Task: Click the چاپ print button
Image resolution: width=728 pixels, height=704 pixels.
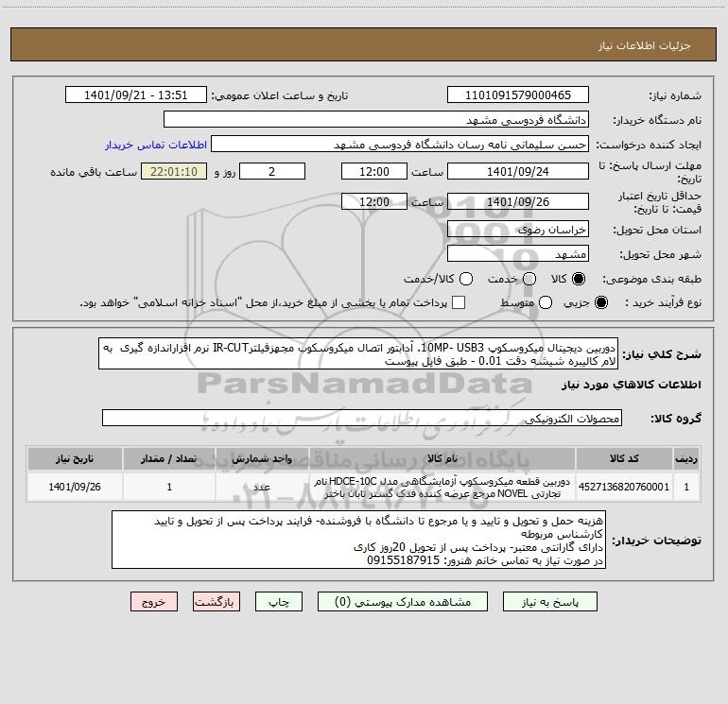Action: (279, 602)
